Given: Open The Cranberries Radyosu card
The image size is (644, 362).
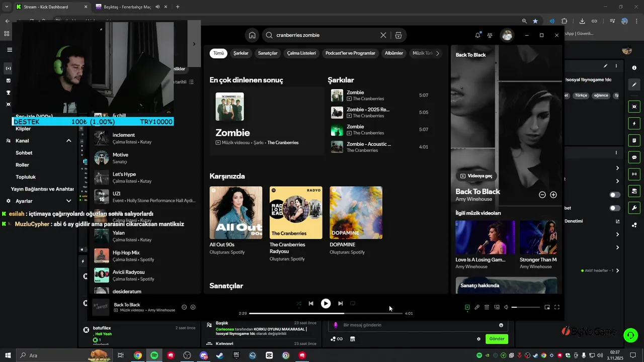Looking at the screenshot, I should click(296, 224).
